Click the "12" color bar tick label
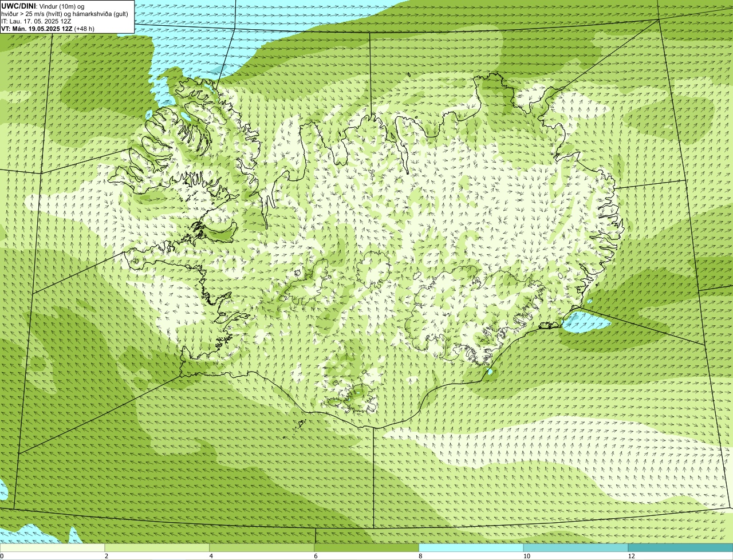 631,556
